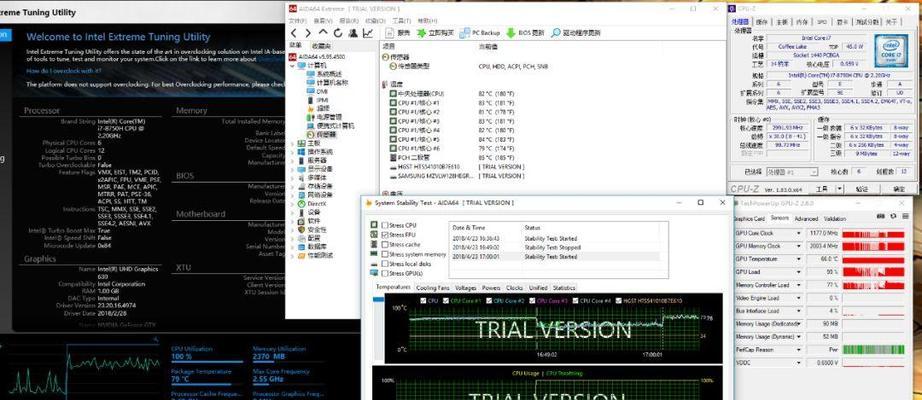
Task: Toggle CPU Core #1 graph checkbox
Action: coord(446,301)
